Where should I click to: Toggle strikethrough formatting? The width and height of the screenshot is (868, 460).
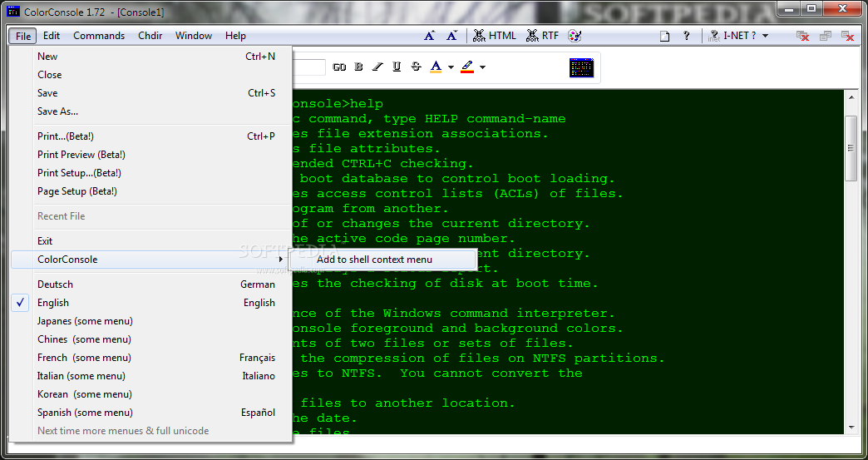(x=417, y=67)
